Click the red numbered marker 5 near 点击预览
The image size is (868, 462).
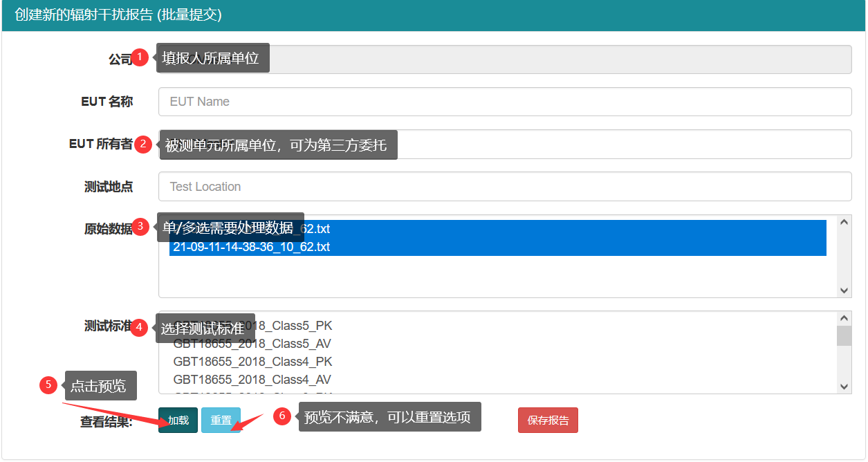click(x=48, y=385)
